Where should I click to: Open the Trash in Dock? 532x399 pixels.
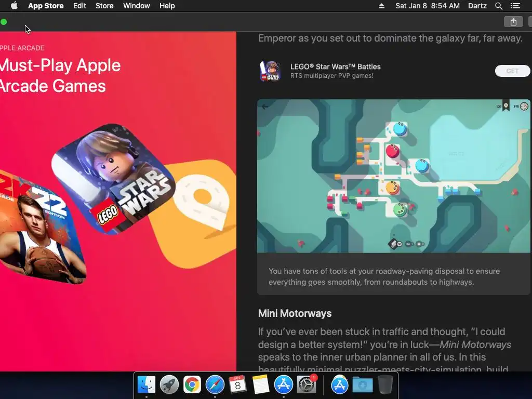[385, 384]
